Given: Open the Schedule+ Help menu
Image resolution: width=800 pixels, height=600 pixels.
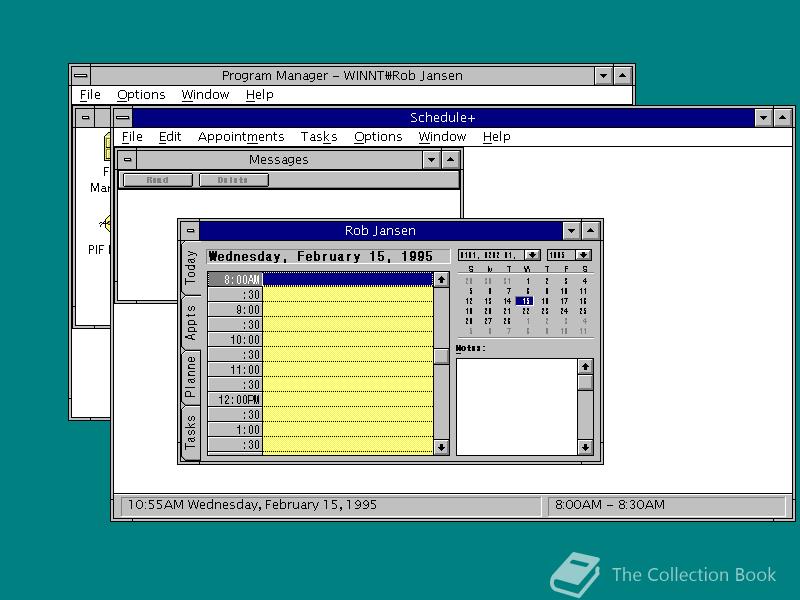Looking at the screenshot, I should [x=496, y=137].
